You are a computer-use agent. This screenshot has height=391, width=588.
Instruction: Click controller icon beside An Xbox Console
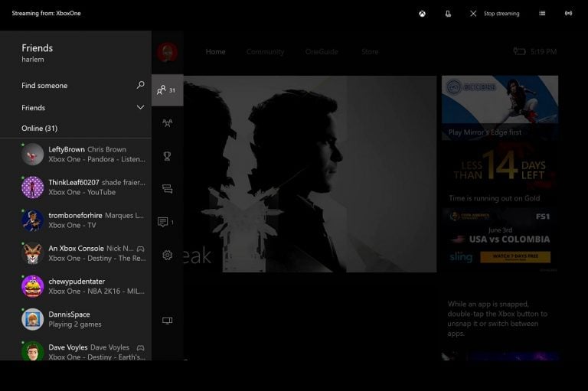point(141,249)
